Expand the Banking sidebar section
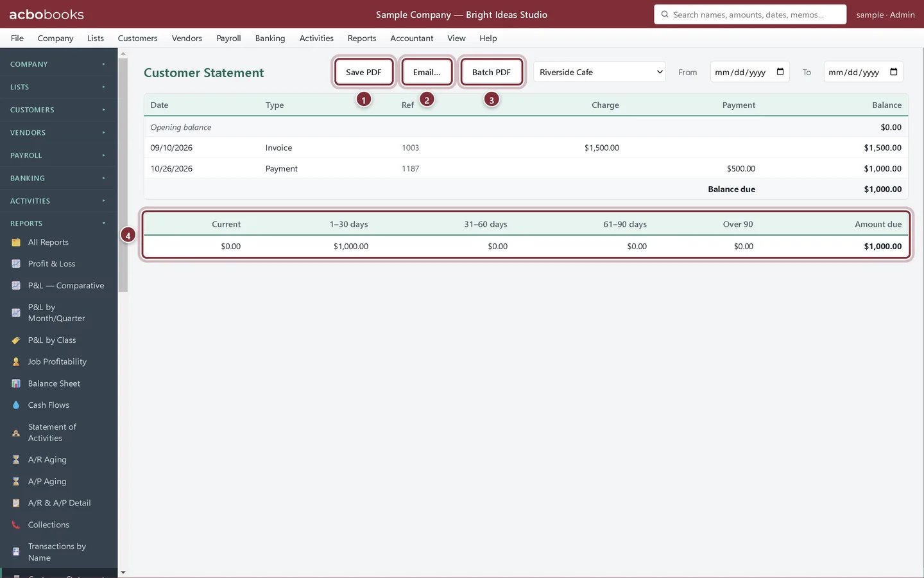 tap(58, 179)
